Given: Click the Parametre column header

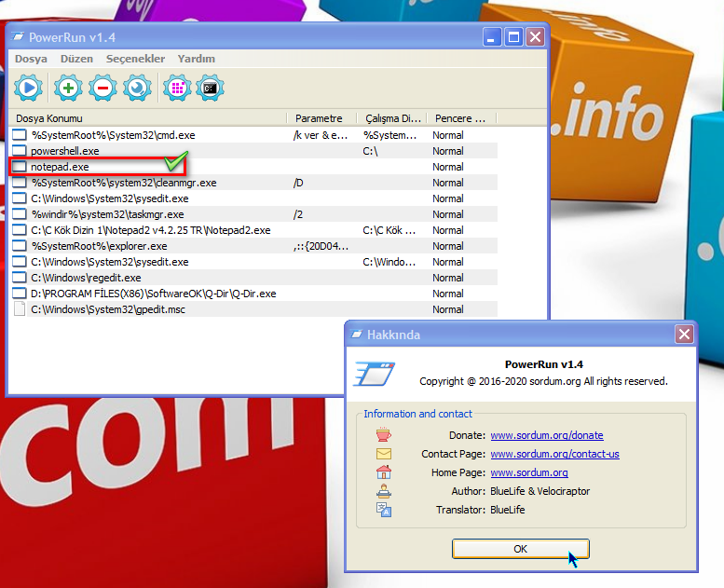Looking at the screenshot, I should click(321, 118).
